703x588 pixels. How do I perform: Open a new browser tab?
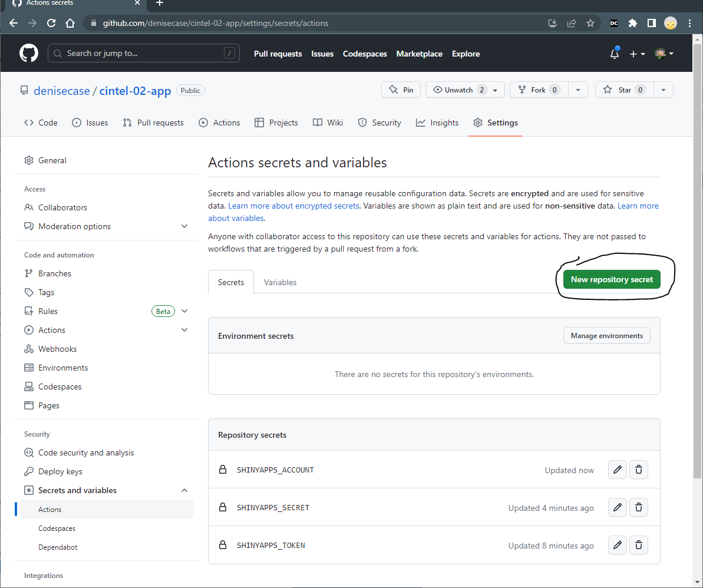click(159, 3)
